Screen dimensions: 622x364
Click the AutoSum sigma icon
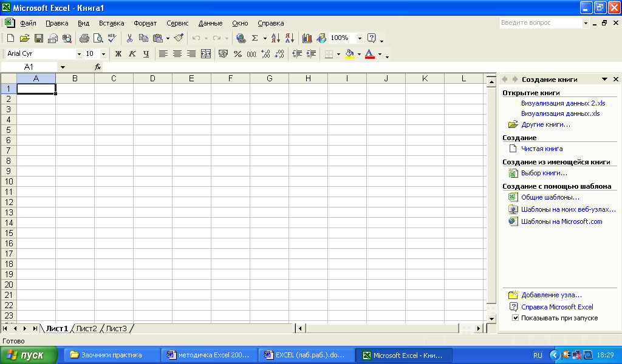[255, 38]
